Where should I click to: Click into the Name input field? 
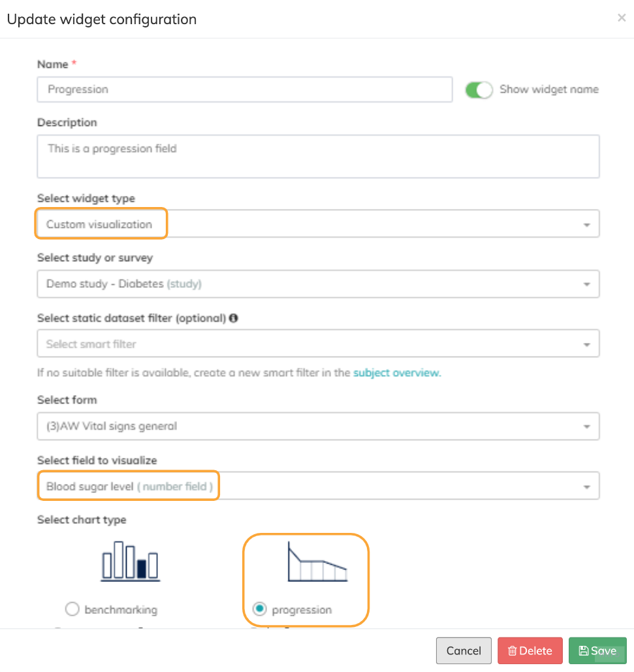click(x=245, y=89)
